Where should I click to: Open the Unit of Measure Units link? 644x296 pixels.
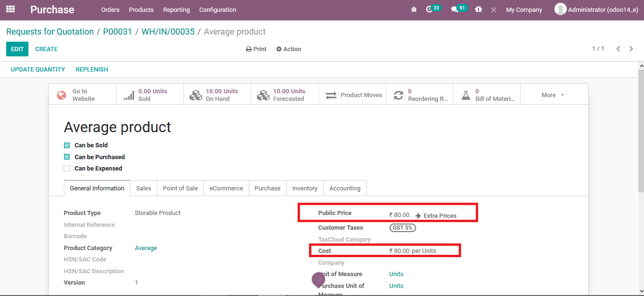pyautogui.click(x=396, y=274)
